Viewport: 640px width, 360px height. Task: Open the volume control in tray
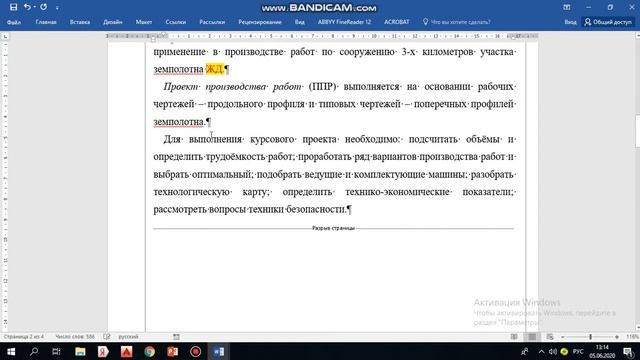[x=553, y=351]
